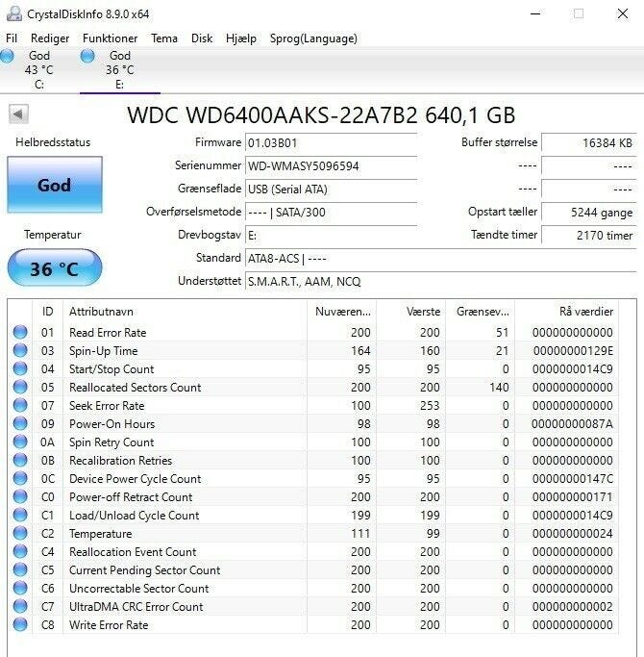
Task: Click status orb for Power-off Retract Count
Action: coord(20,497)
